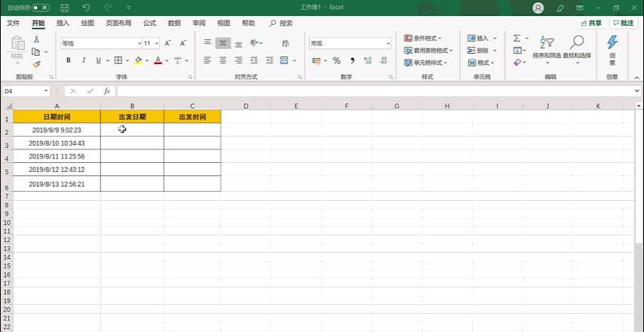Viewport: 644px width, 332px height.
Task: Switch to the 页面布局 Page Layout tab
Action: pos(118,23)
